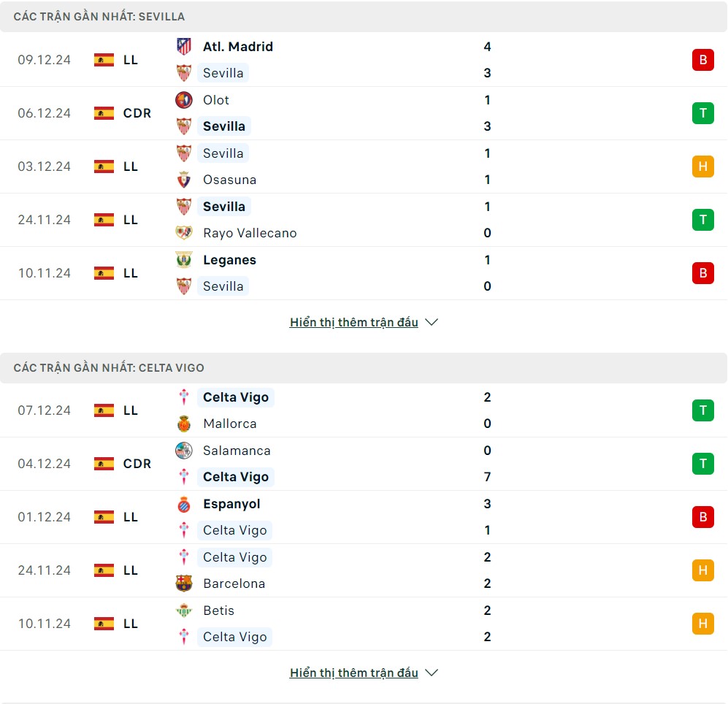The image size is (728, 704).
Task: Click 'Hiển thị thêm trận đấu' under Sevilla
Action: pos(353,322)
